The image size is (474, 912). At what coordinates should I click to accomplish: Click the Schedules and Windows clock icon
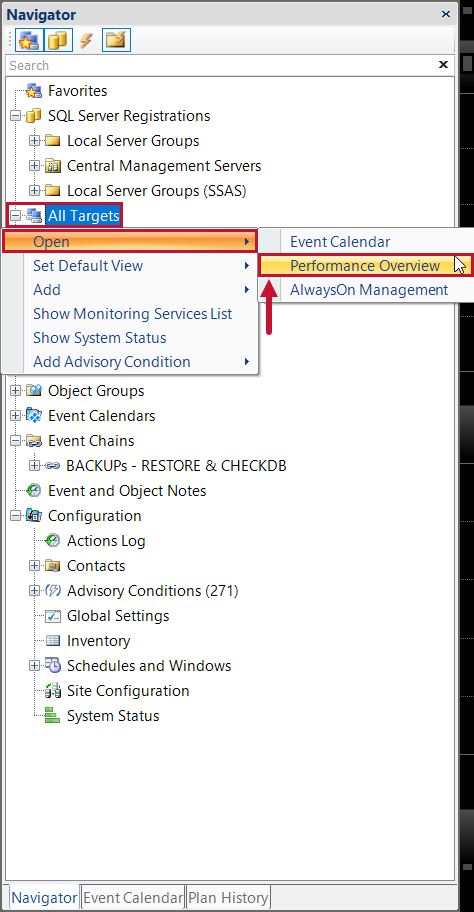coord(53,666)
